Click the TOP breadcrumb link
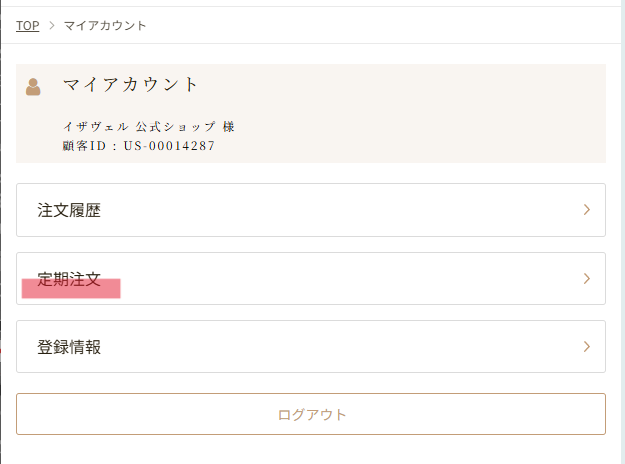The width and height of the screenshot is (625, 464). (27, 25)
